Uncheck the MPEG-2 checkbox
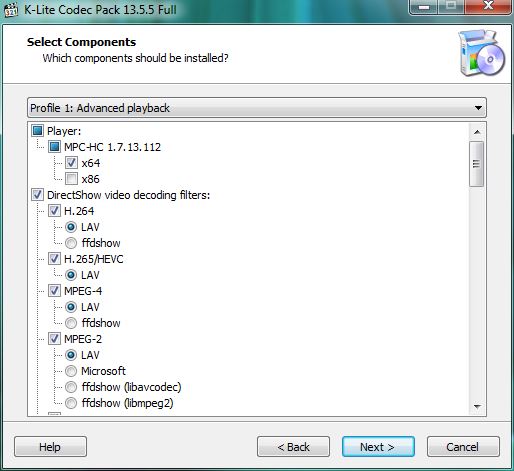Image resolution: width=514 pixels, height=471 pixels. click(x=54, y=339)
